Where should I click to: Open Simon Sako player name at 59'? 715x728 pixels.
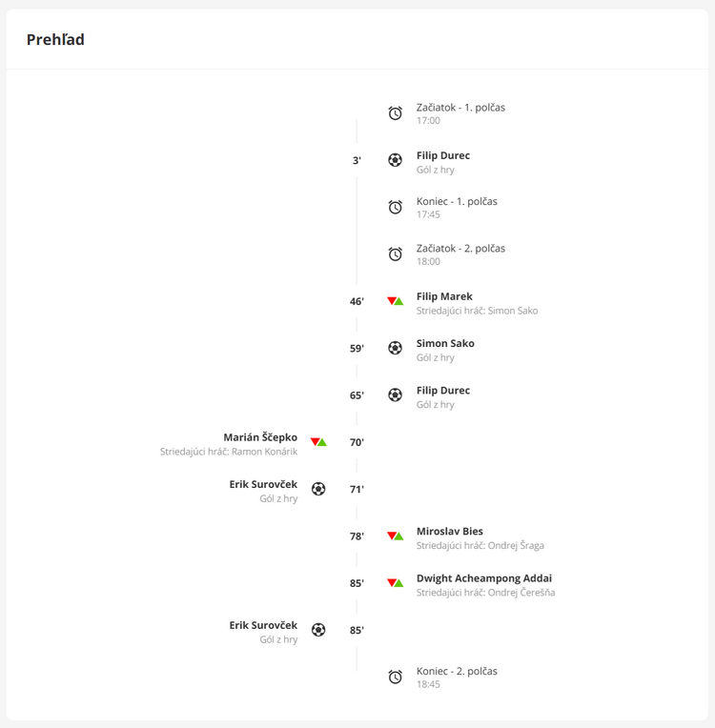pos(445,344)
